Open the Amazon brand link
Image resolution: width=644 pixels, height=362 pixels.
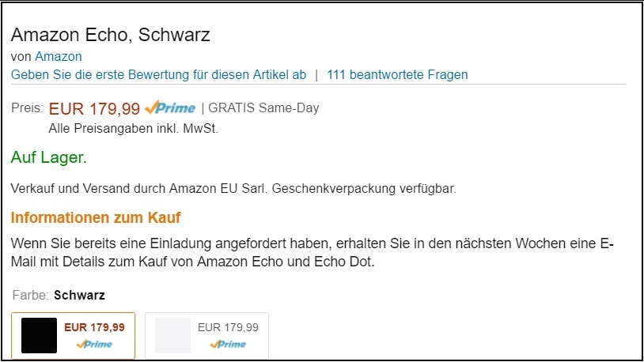click(x=58, y=56)
